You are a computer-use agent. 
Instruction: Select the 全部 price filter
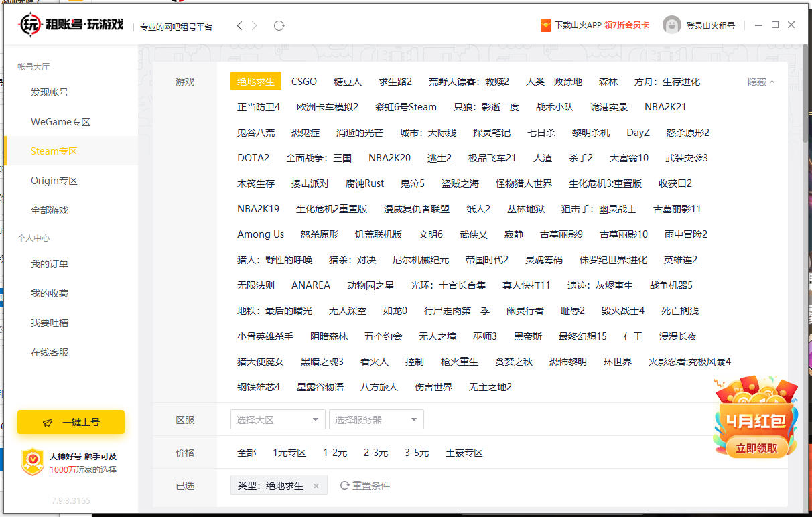click(x=247, y=453)
